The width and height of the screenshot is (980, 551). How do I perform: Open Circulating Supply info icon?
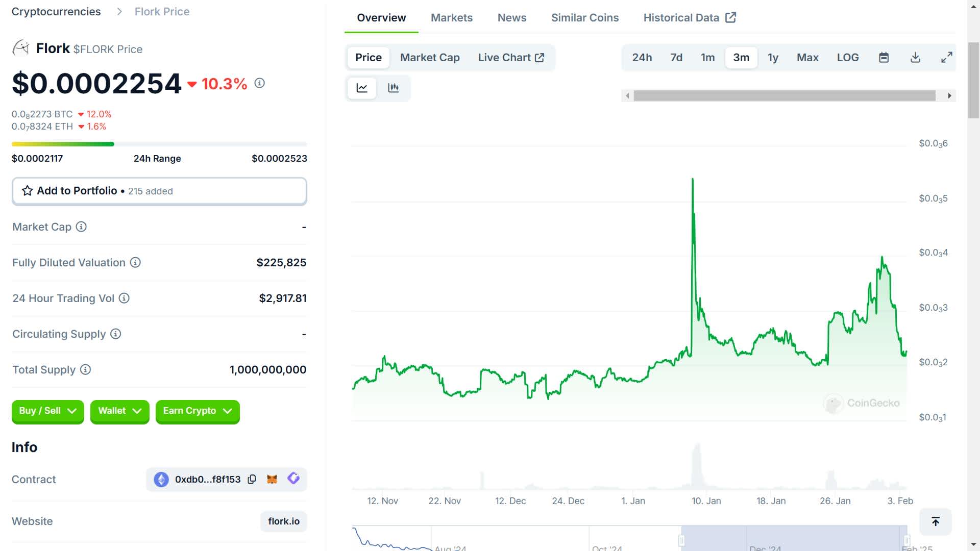(116, 334)
